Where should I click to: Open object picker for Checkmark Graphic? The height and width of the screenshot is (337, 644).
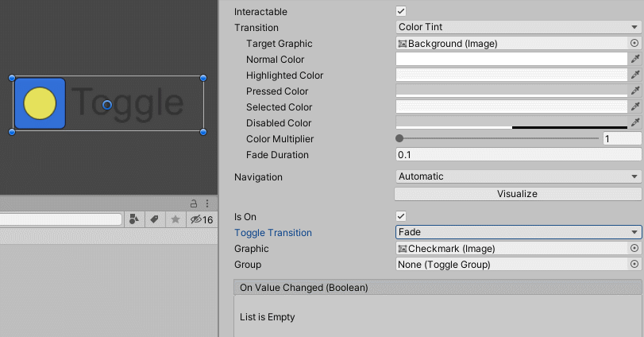634,249
